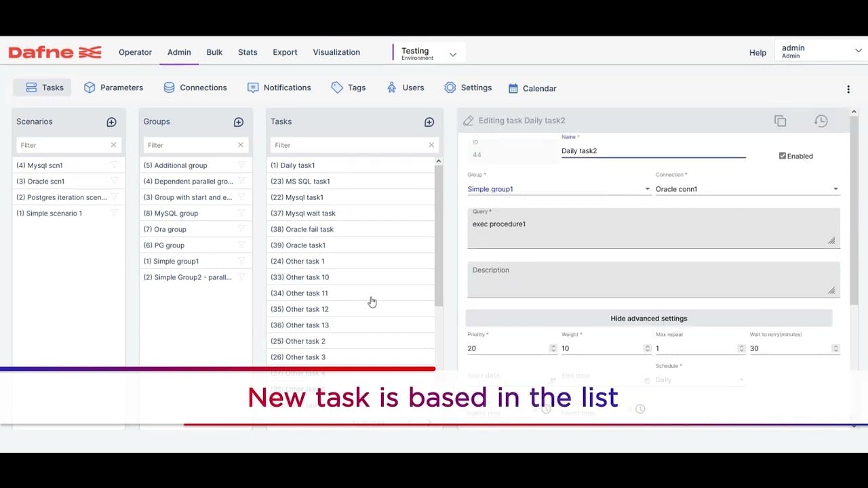868x488 pixels.
Task: Open the three-dot more options menu
Action: (x=848, y=89)
